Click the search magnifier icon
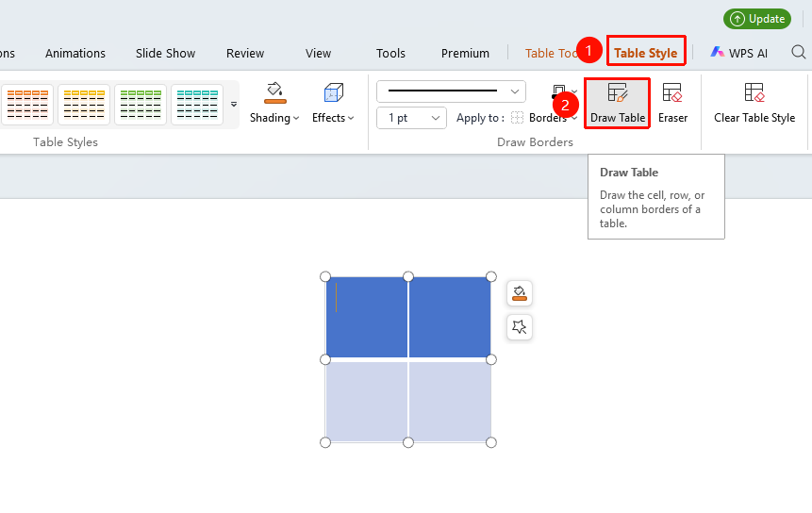The width and height of the screenshot is (812, 513). pos(799,52)
